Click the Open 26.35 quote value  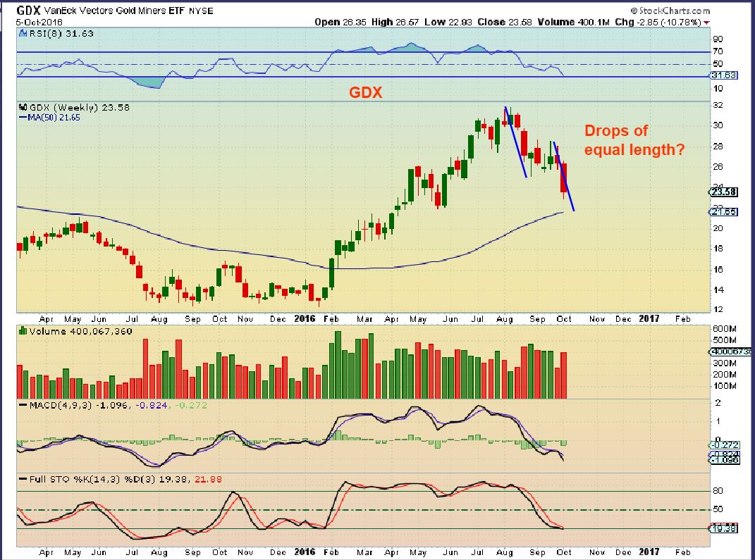341,22
